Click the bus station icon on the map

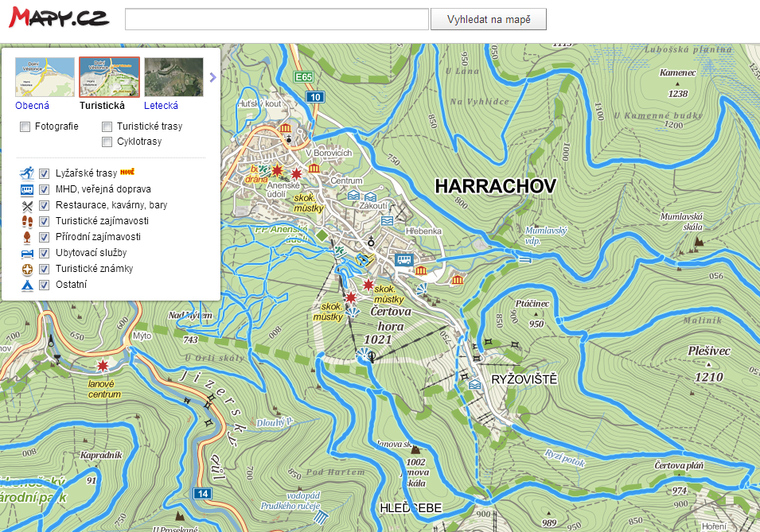point(404,259)
